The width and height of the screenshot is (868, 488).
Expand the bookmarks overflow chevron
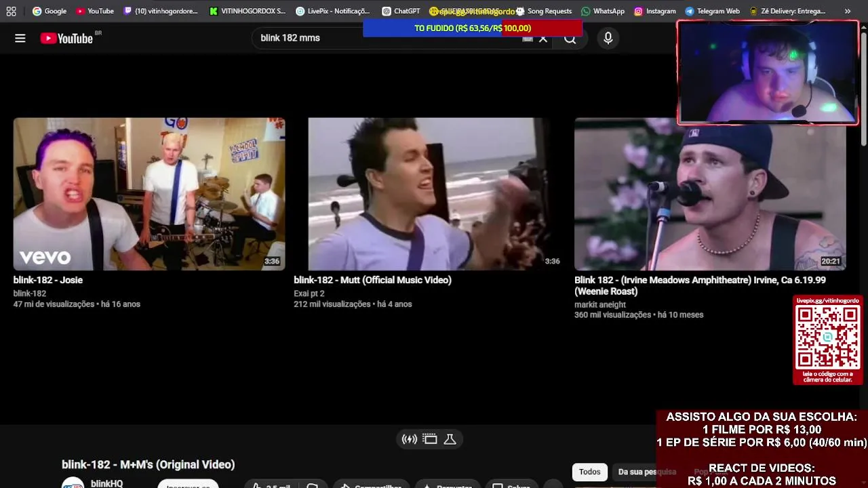pos(848,11)
